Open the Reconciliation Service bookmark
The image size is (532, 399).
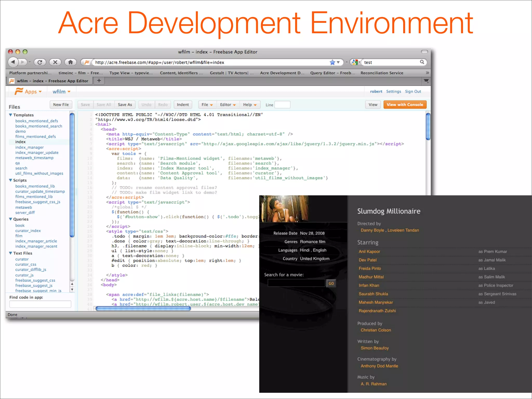382,73
